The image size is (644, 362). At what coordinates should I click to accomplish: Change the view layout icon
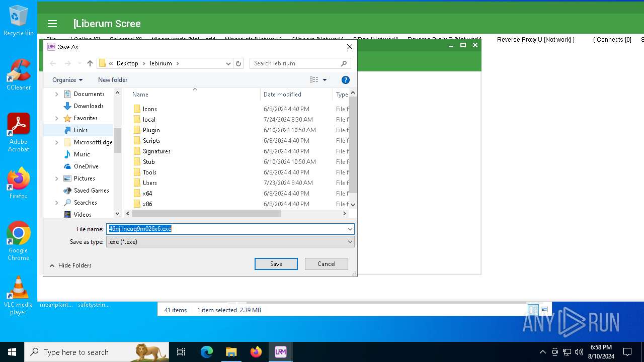[314, 80]
